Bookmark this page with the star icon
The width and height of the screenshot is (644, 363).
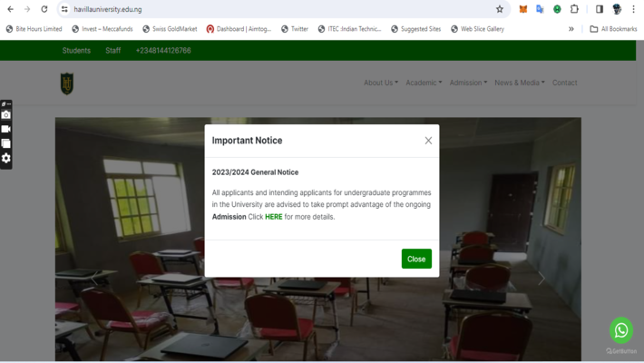coord(499,9)
